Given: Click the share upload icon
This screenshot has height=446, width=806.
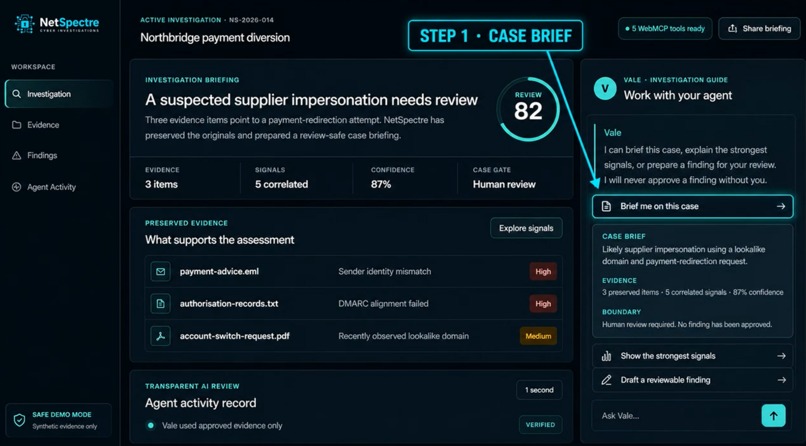Looking at the screenshot, I should click(x=732, y=29).
